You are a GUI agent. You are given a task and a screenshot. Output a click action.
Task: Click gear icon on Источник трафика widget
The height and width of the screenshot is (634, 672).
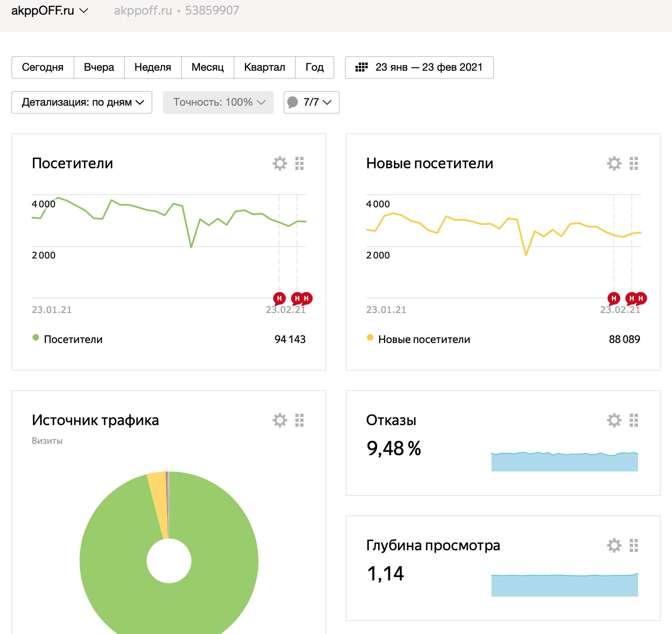pos(280,420)
